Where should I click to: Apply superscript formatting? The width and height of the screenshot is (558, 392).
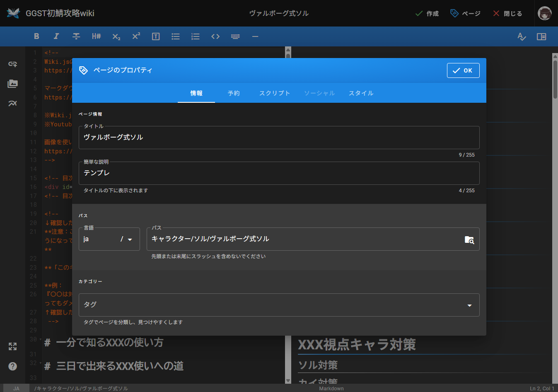pos(136,36)
